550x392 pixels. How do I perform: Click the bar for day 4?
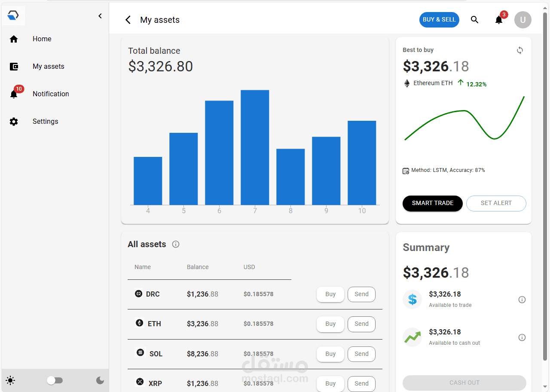pyautogui.click(x=148, y=181)
